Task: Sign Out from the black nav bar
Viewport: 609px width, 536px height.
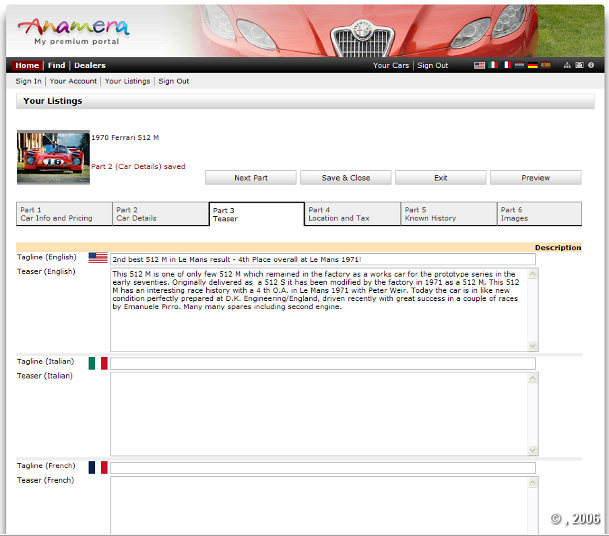Action: tap(433, 65)
